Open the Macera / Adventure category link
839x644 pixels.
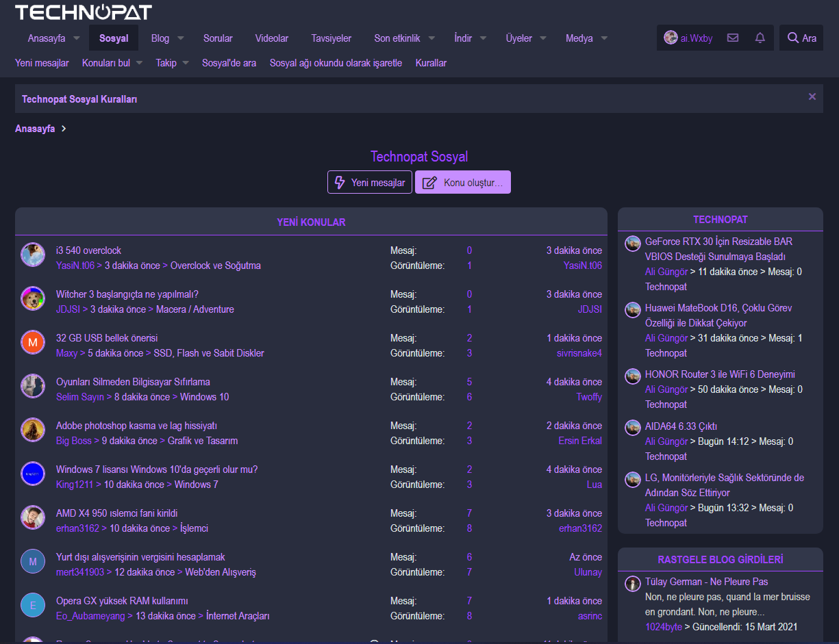click(x=195, y=309)
